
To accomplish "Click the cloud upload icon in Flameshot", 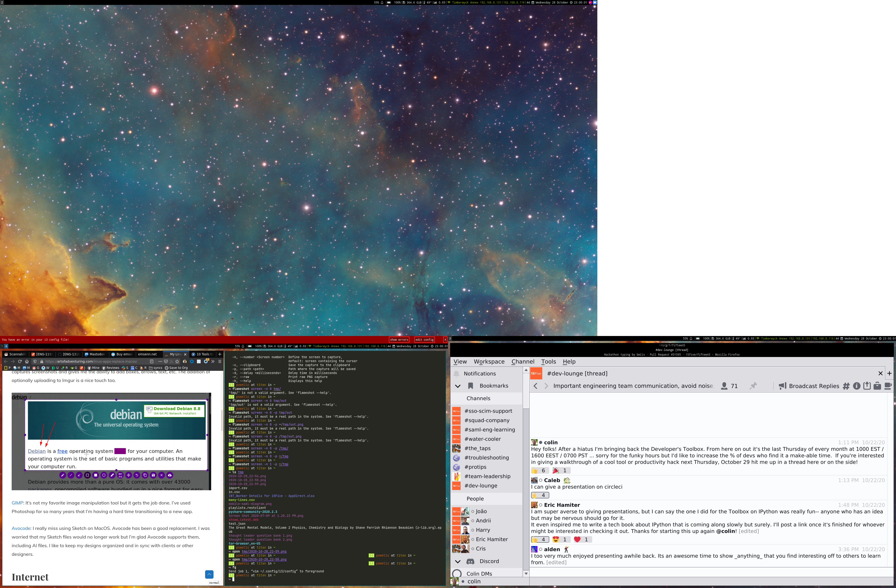I will [x=170, y=475].
